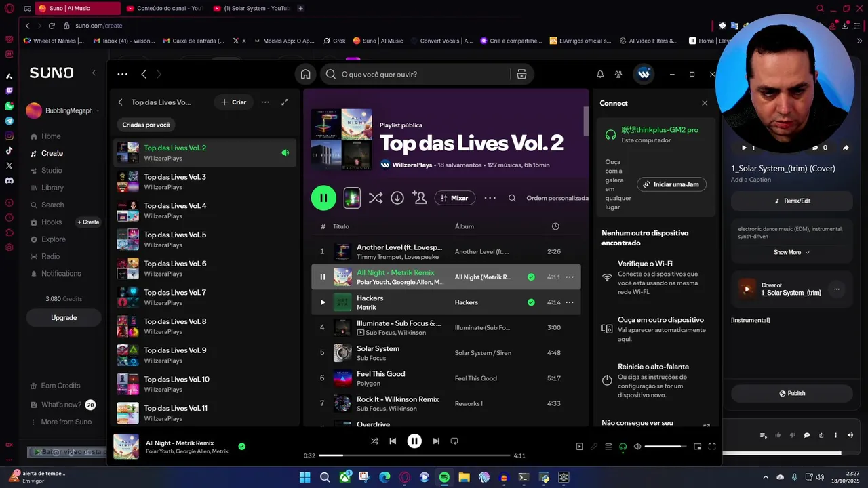This screenshot has height=488, width=868.
Task: Open the Browse icon beside Spotify search
Action: point(521,74)
